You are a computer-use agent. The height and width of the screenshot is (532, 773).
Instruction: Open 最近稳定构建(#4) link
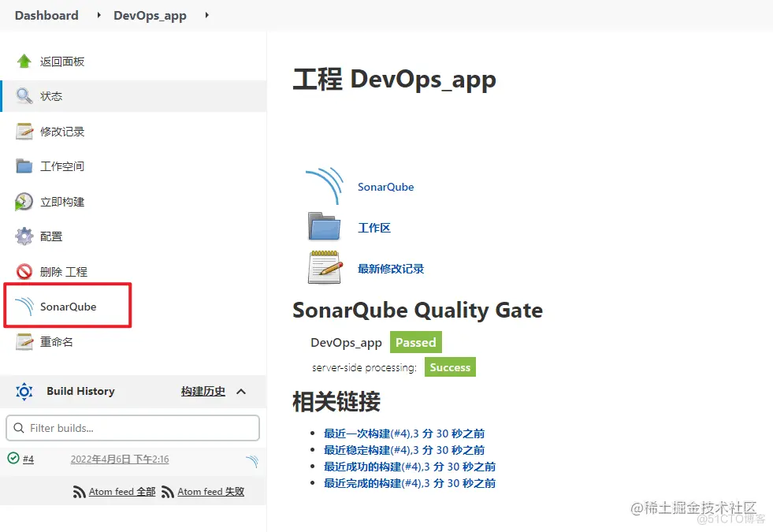[x=404, y=450]
